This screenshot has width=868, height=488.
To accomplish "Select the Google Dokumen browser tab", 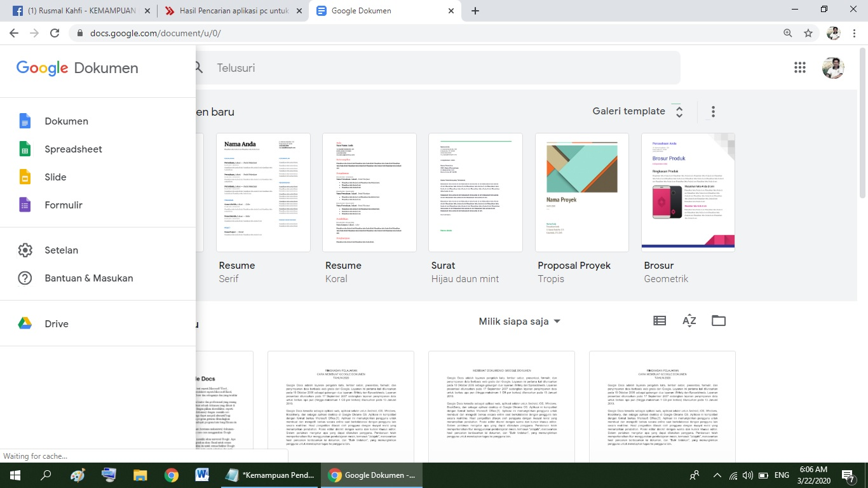I will (385, 11).
